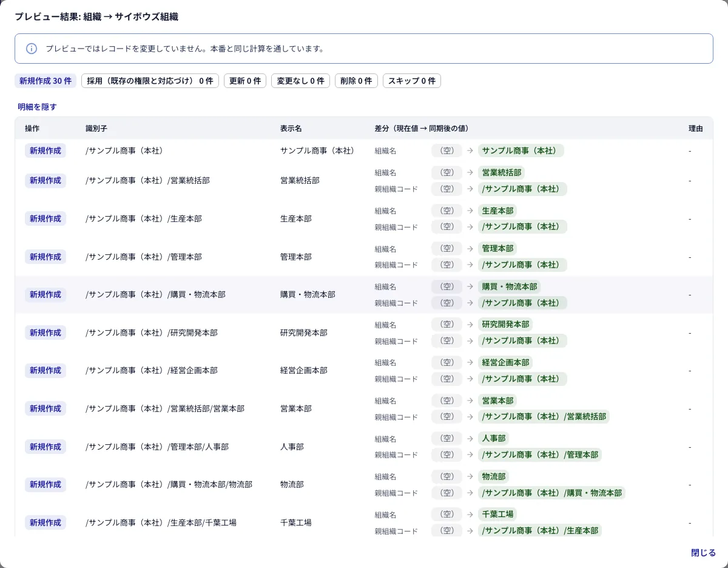Screen dimensions: 728x568
Task: Click 新規作成 badge in 人事部 row
Action: [45, 447]
